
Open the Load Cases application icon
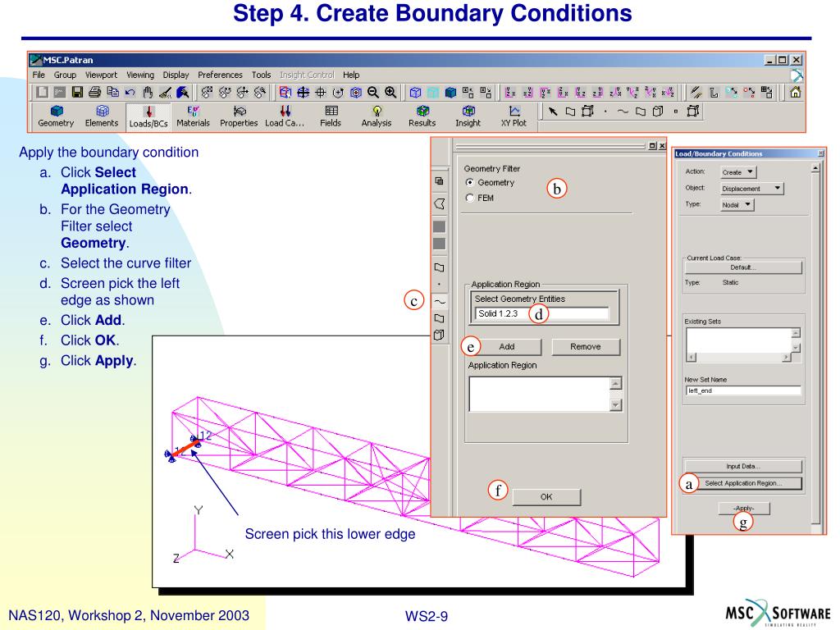(285, 116)
